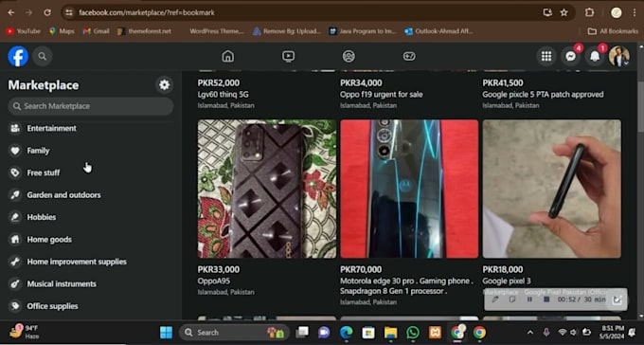Open Marketplace settings gear
Viewport: 644px width, 345px height.
(x=164, y=85)
